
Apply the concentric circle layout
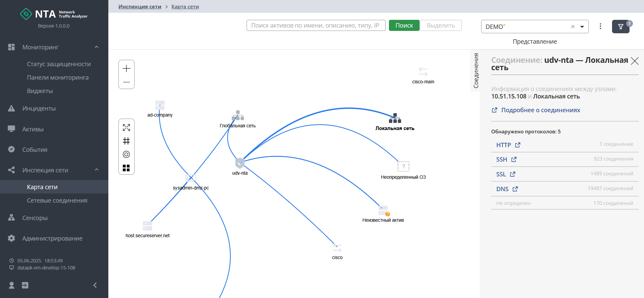point(127,155)
